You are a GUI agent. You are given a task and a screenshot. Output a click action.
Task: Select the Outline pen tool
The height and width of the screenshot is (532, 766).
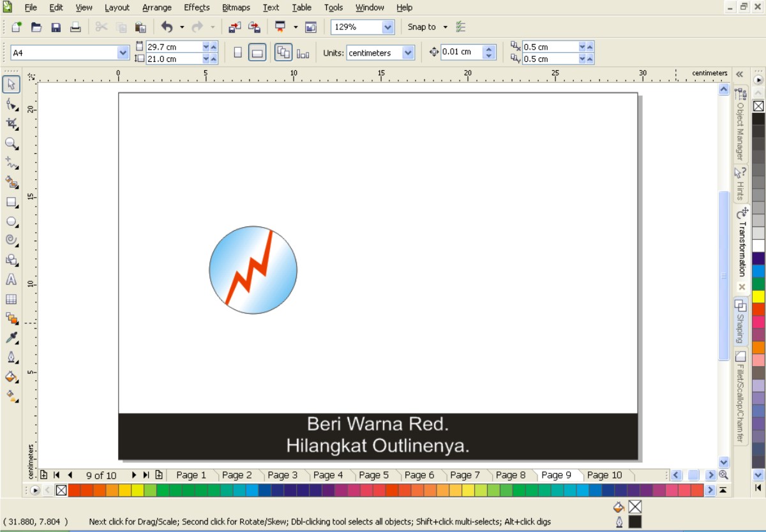(11, 357)
